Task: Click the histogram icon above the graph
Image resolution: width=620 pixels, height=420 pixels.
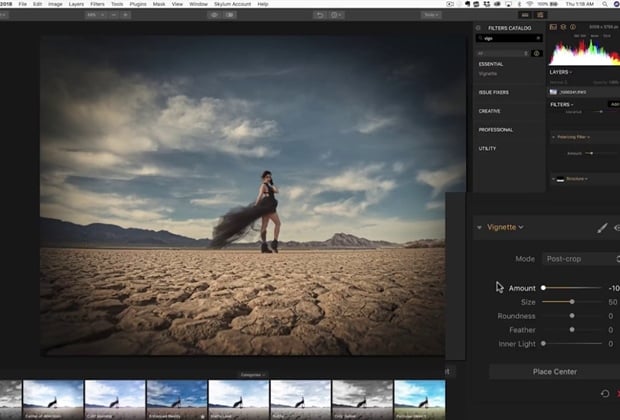Action: pos(553,27)
